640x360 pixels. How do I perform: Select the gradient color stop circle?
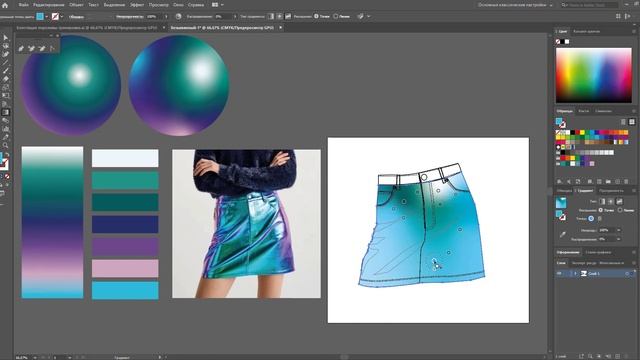[x=591, y=219]
